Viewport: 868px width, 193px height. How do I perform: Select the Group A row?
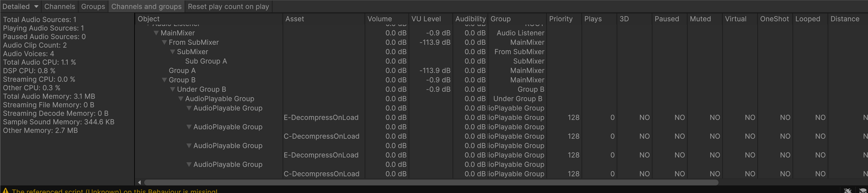coord(182,71)
